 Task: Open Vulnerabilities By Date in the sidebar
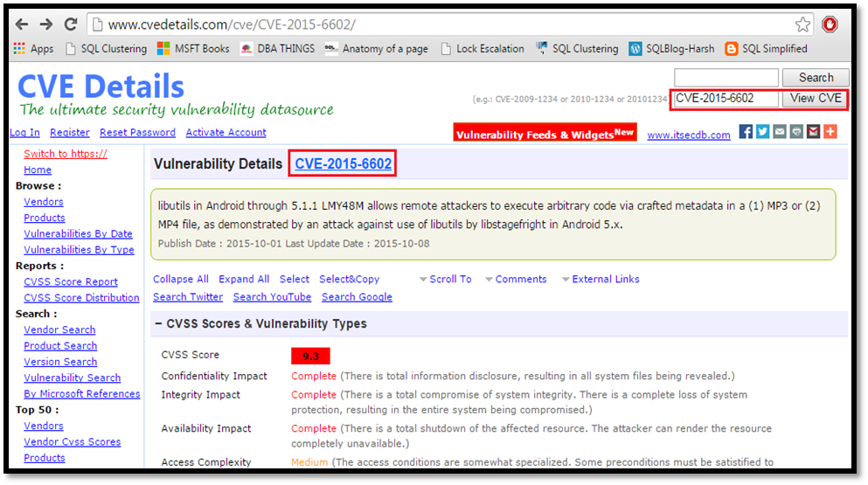tap(78, 233)
